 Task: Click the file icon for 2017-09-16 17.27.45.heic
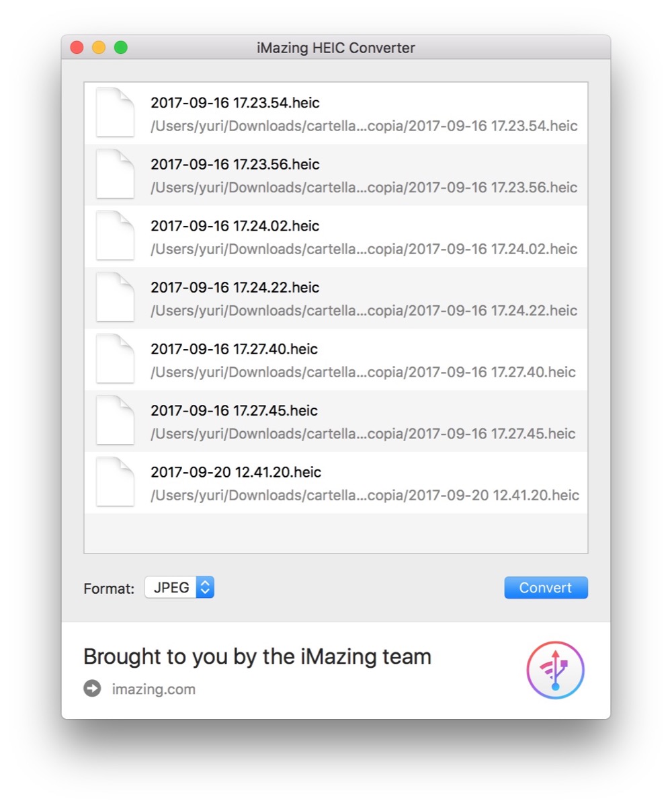pos(115,420)
